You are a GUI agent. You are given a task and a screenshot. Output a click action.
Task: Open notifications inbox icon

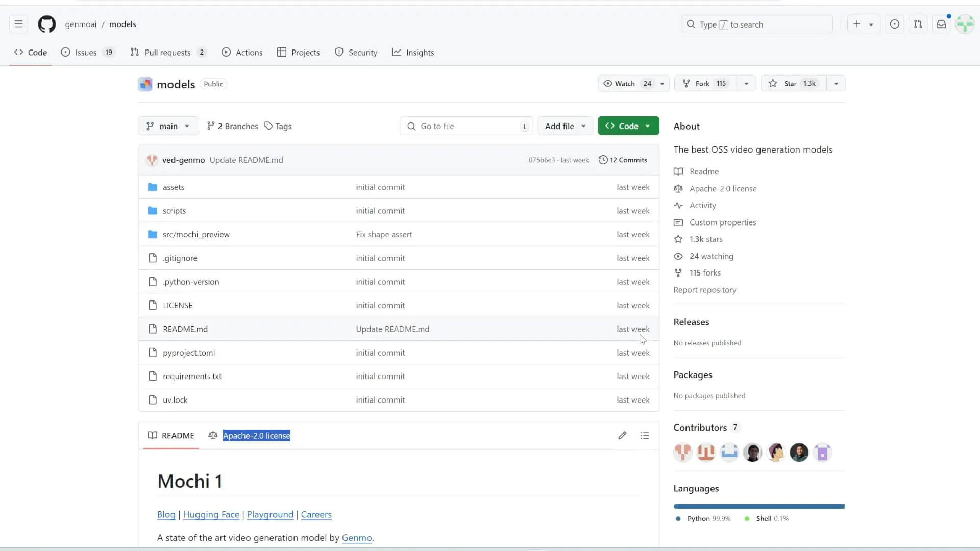coord(941,24)
